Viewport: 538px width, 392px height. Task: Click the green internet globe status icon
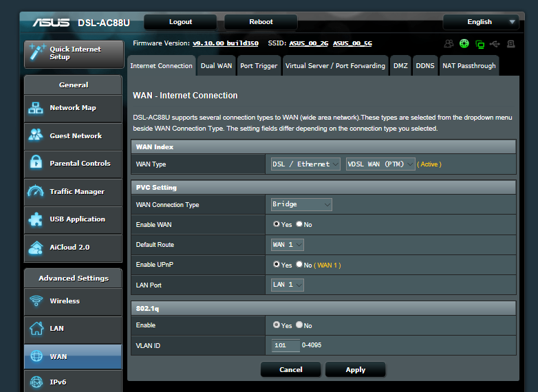pyautogui.click(x=464, y=43)
